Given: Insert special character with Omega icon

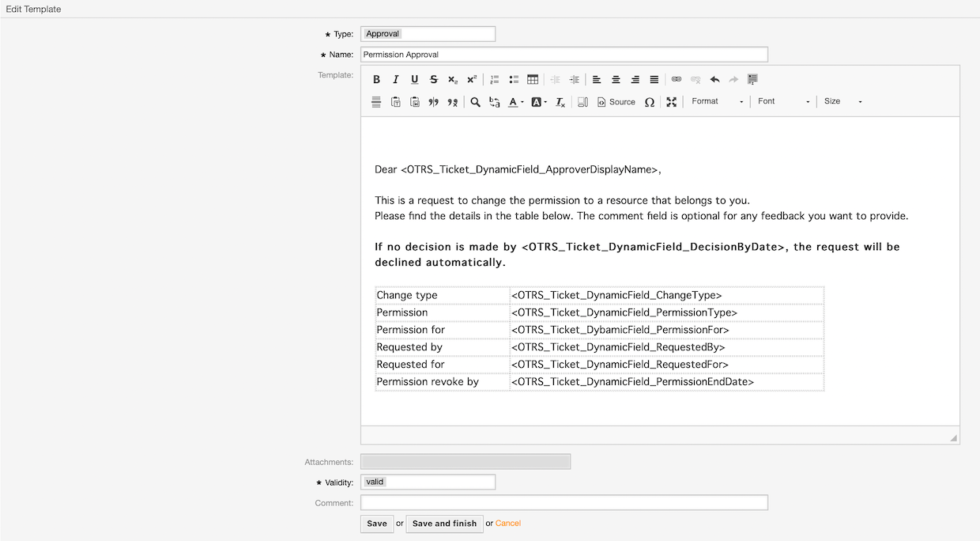Looking at the screenshot, I should 650,102.
